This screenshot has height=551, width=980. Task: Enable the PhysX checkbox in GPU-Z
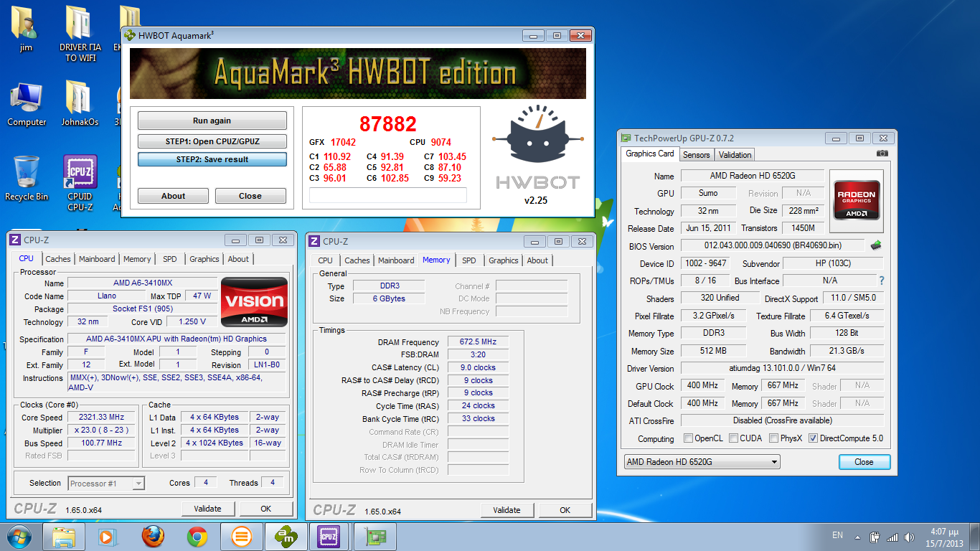[774, 438]
